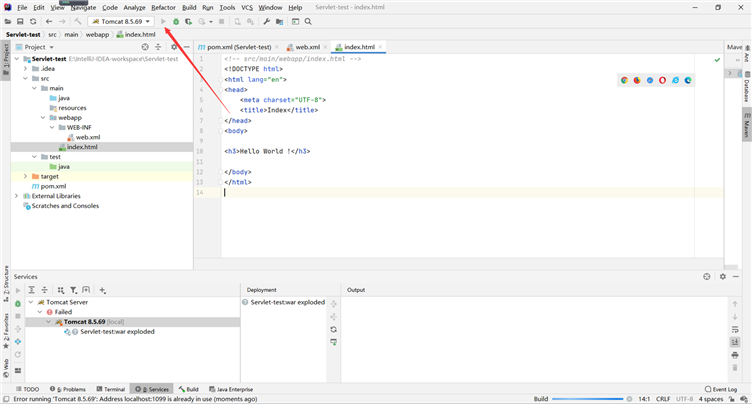
Task: Close the index.html editor tab
Action: 380,47
